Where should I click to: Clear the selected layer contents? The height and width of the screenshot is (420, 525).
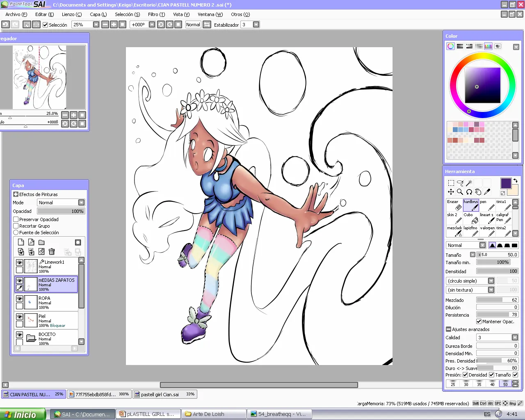click(x=41, y=252)
